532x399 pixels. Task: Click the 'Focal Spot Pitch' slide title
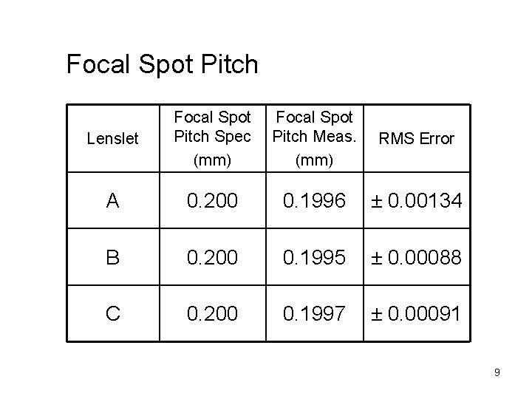pos(163,64)
